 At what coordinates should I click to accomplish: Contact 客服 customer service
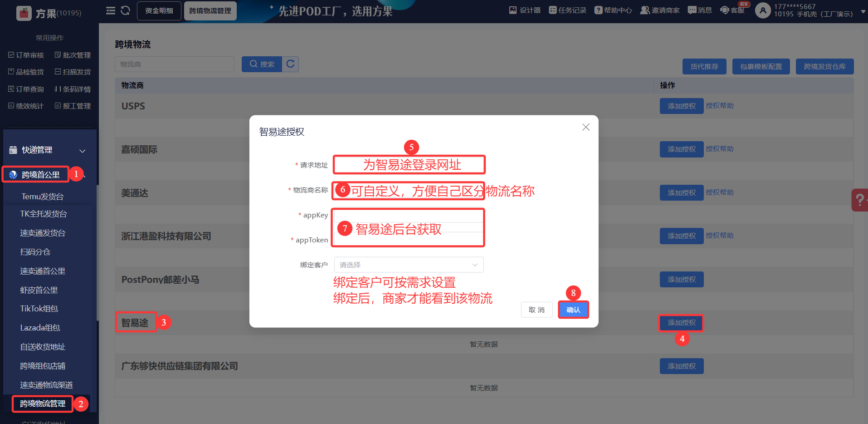[732, 10]
